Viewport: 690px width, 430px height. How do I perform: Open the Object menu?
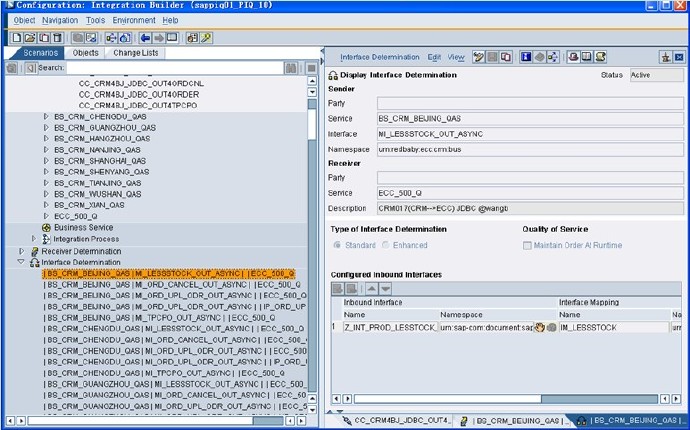point(24,20)
